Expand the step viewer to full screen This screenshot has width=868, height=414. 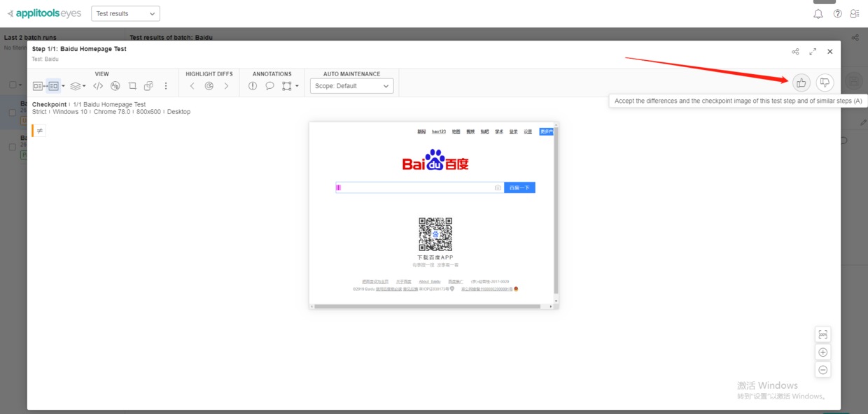pos(813,52)
